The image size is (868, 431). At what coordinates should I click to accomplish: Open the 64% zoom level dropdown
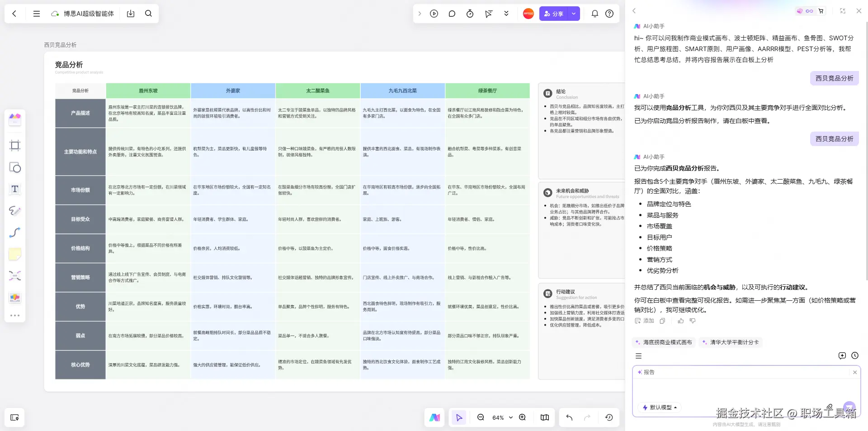(502, 417)
